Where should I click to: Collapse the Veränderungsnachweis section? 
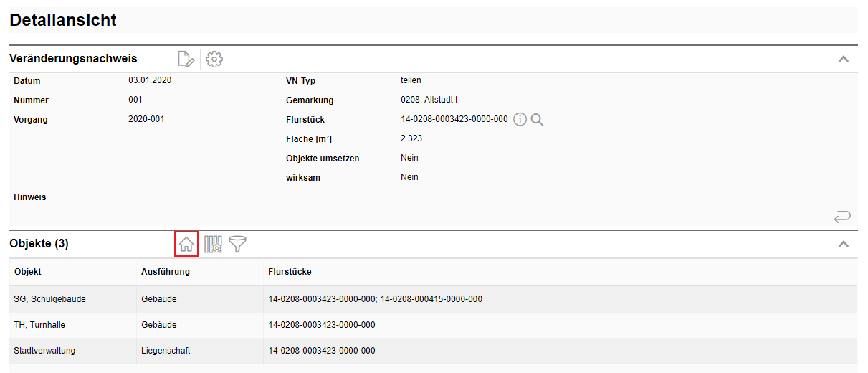(844, 60)
